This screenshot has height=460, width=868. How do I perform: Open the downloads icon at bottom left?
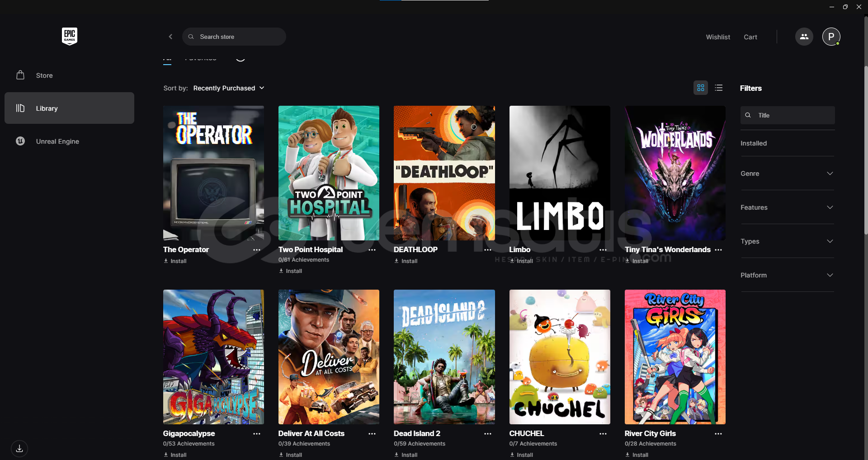19,449
